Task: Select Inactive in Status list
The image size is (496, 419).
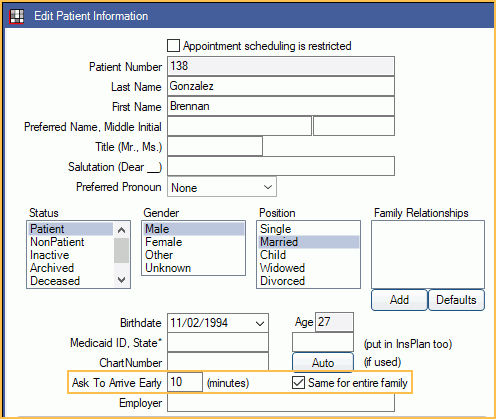Action: tap(50, 255)
